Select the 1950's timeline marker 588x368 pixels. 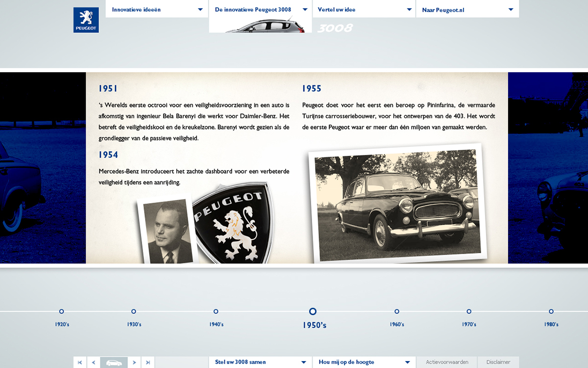pyautogui.click(x=313, y=311)
